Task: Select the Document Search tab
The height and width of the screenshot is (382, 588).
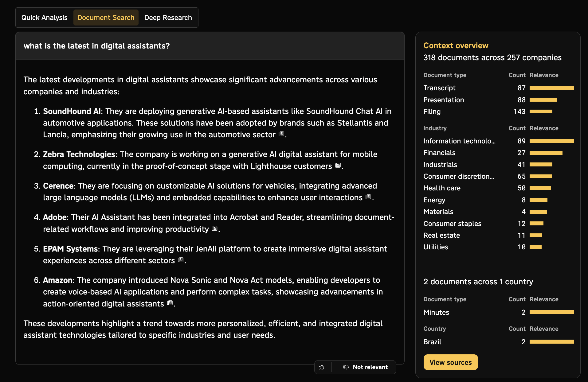Action: tap(106, 18)
